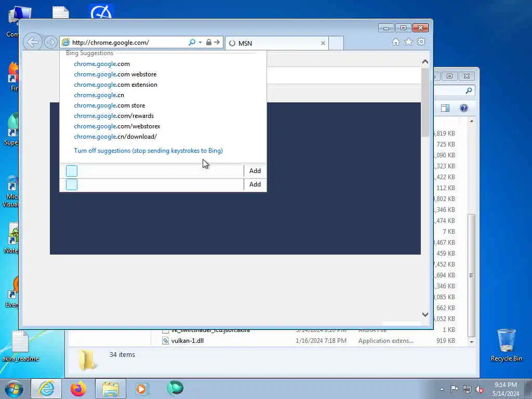
Task: Toggle the Explorer preview pane icon
Action: (x=445, y=108)
